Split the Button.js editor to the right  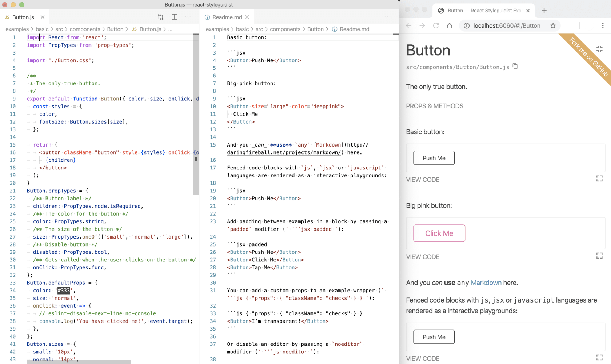[175, 17]
